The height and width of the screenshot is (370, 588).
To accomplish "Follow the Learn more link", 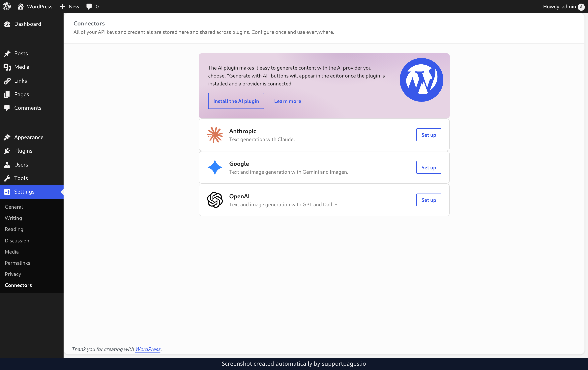I will pos(287,101).
